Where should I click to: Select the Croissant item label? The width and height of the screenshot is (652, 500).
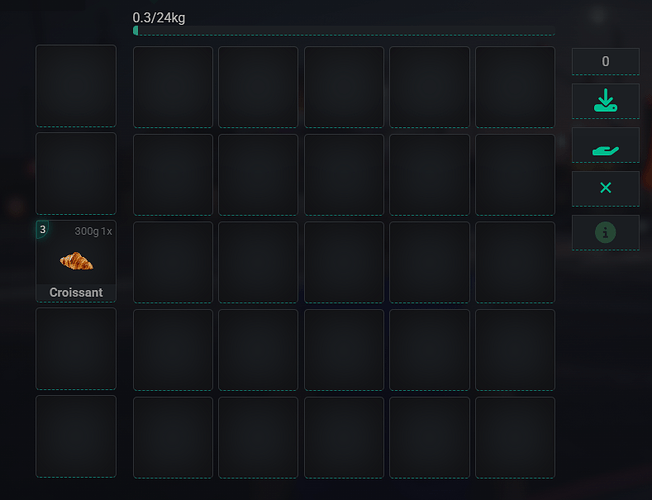coord(76,292)
